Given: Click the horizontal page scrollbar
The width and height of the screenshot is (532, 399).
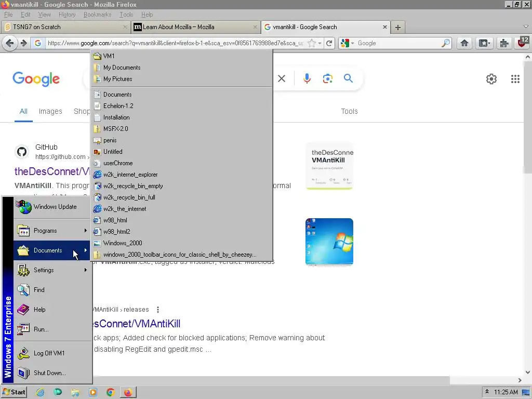Looking at the screenshot, I should click(271, 380).
